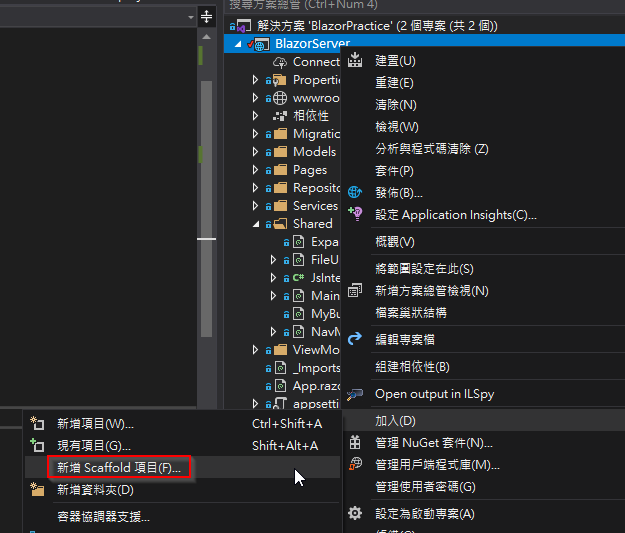
Task: Click the solution icon for BlazorPractice
Action: 242,26
